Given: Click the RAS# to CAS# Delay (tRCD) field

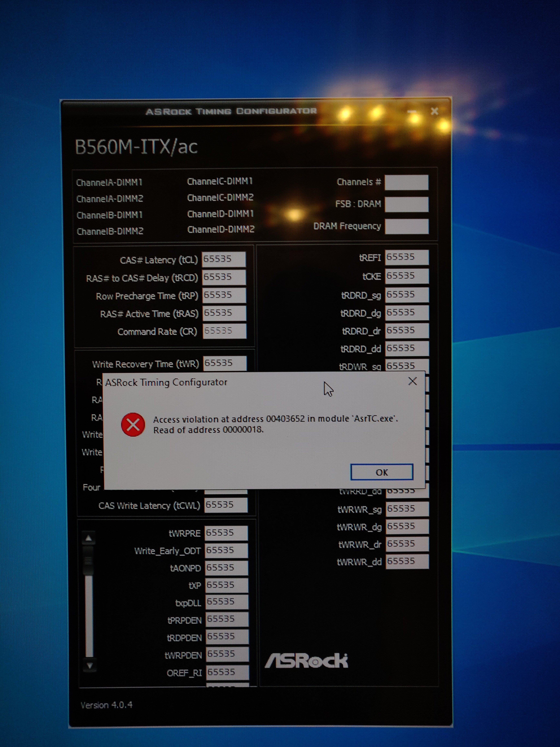Looking at the screenshot, I should coord(224,277).
